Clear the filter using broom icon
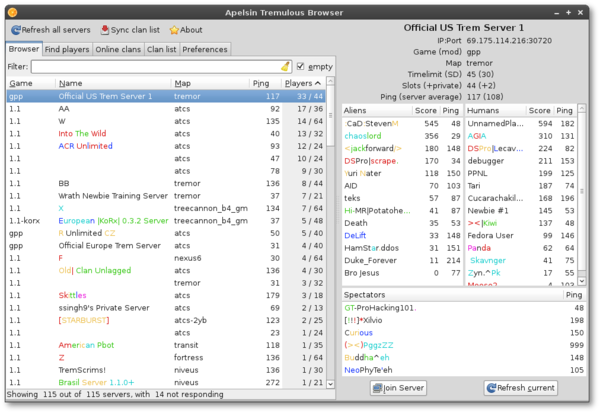600x413 pixels. (285, 67)
